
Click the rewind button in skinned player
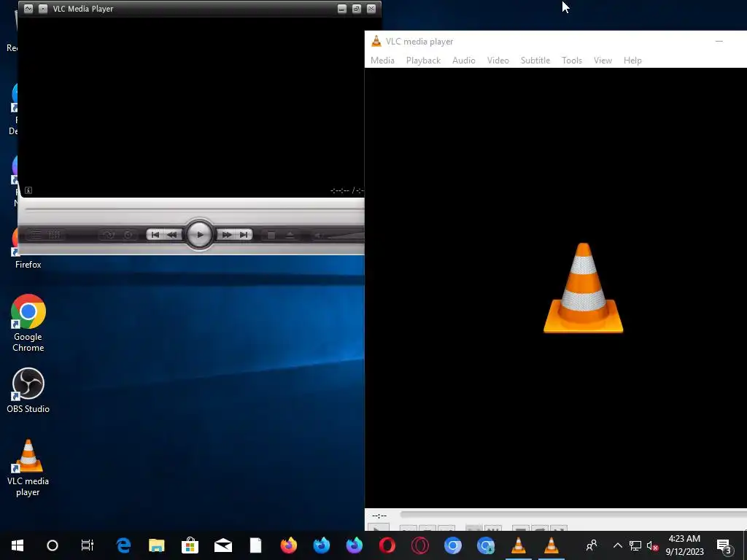172,235
